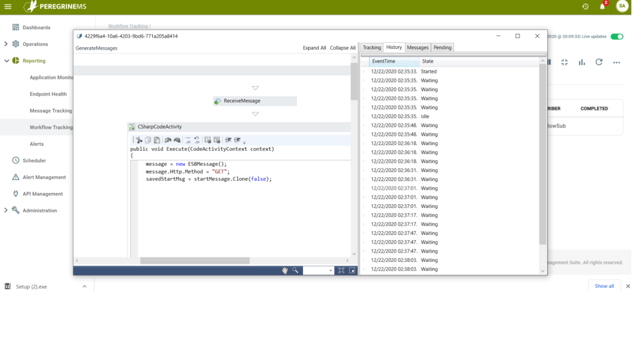The width and height of the screenshot is (644, 360).
Task: Click the refresh icon in page toolbar
Action: [599, 62]
